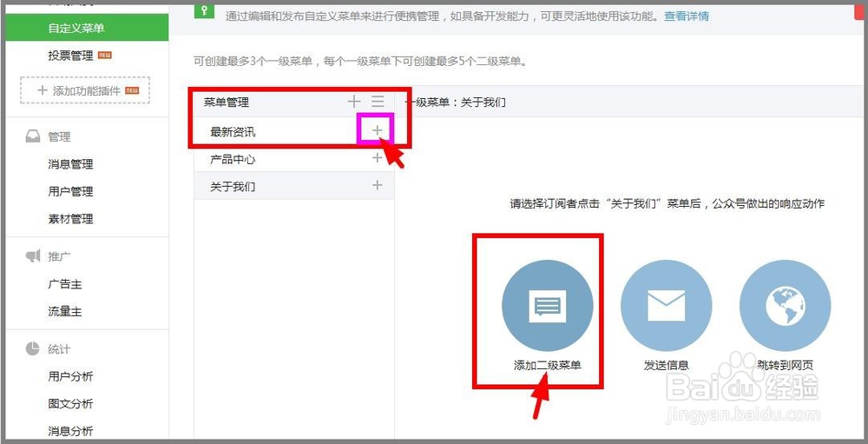This screenshot has width=868, height=444.
Task: Click the plus icon beside 菜单管理
Action: [x=354, y=102]
